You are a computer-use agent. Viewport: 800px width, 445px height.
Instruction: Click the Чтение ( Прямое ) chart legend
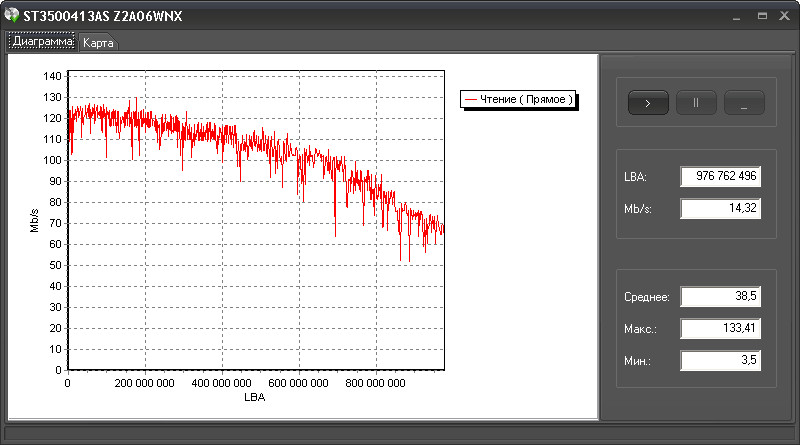point(518,100)
